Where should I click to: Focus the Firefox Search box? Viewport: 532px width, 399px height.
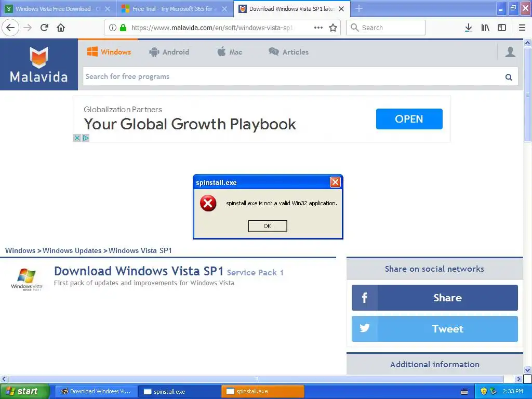coord(385,28)
